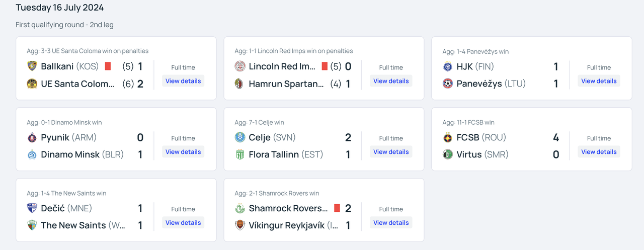Click the Víkingur Reykjavík crest icon

coord(240,226)
